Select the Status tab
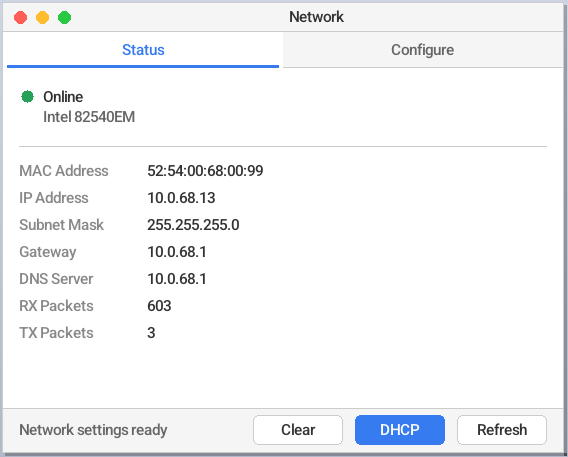This screenshot has height=457, width=568. 143,50
